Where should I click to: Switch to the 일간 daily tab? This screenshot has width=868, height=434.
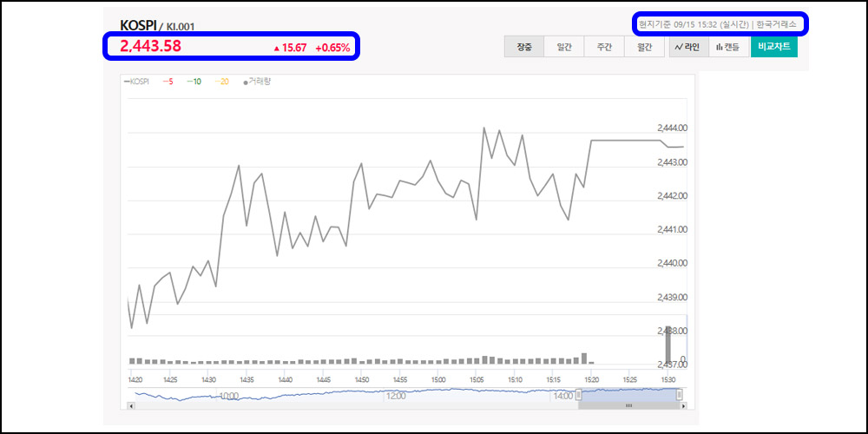pos(564,47)
